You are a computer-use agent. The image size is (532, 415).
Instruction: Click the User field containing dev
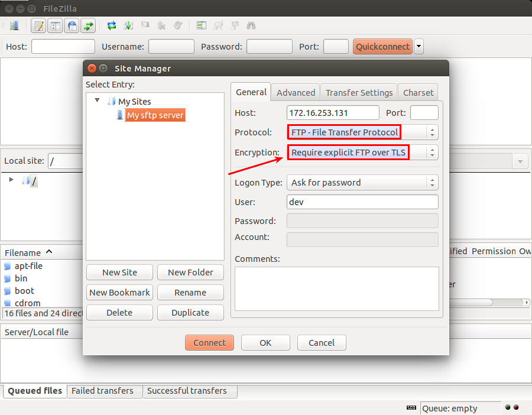click(362, 202)
